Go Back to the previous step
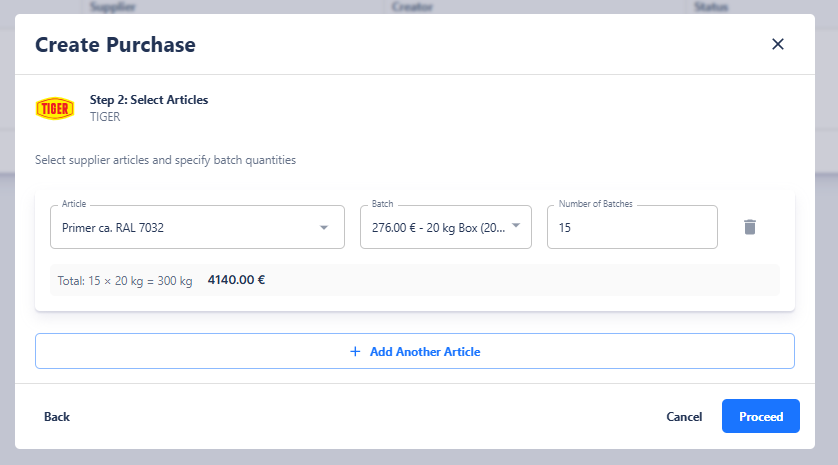Image resolution: width=838 pixels, height=465 pixels. (x=57, y=417)
